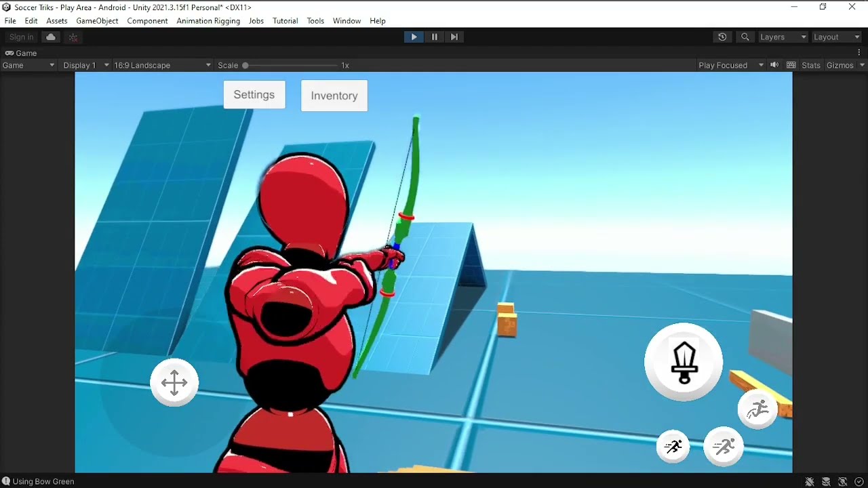Open the Help menu
Viewport: 868px width, 488px height.
tap(378, 21)
